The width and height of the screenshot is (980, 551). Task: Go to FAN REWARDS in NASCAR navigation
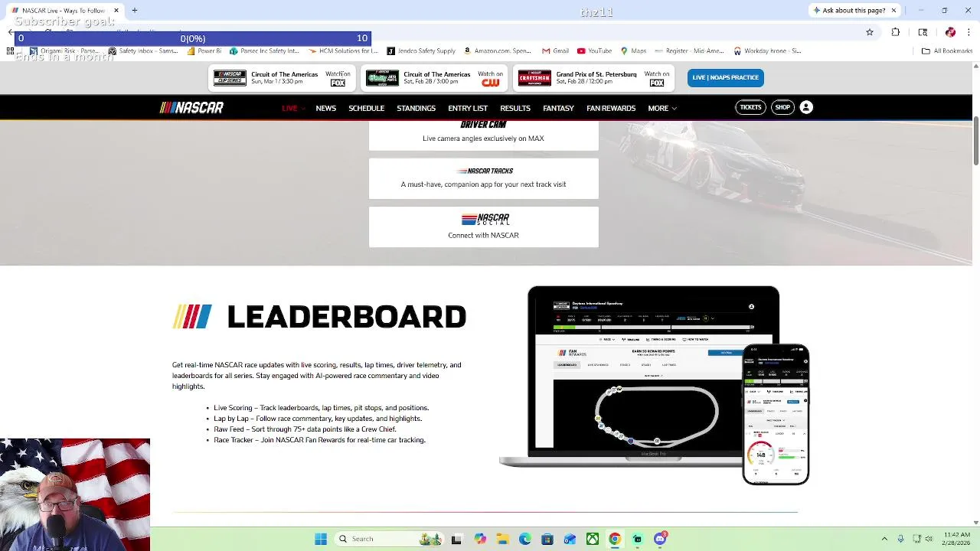click(x=611, y=109)
